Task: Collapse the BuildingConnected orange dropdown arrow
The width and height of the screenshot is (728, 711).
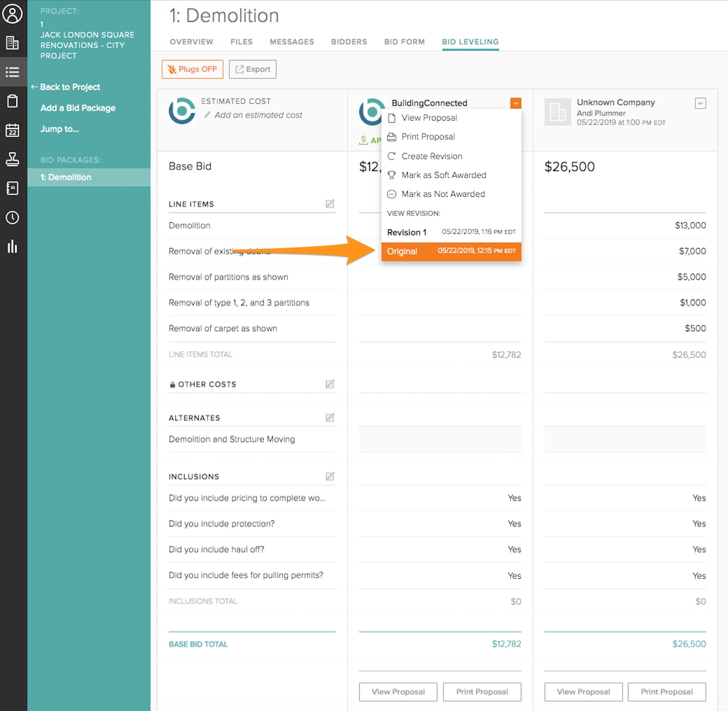Action: (515, 103)
